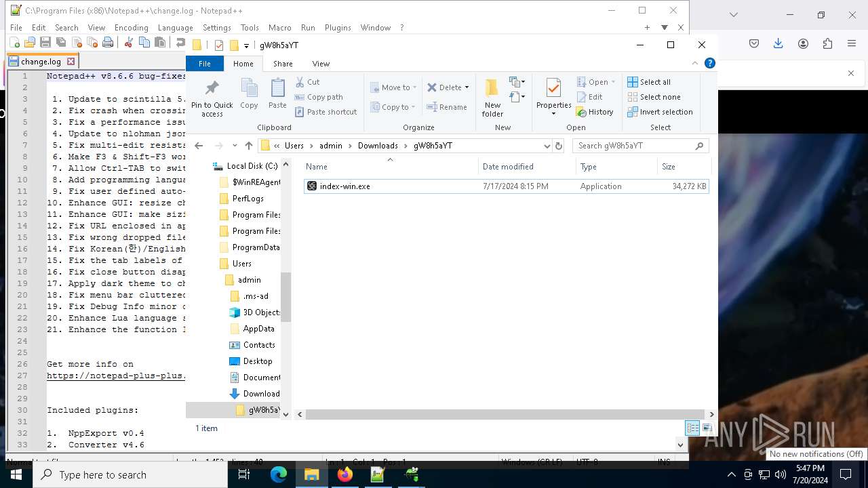The image size is (868, 488).
Task: Click Paste shortcut in Explorer ribbon
Action: click(x=326, y=112)
